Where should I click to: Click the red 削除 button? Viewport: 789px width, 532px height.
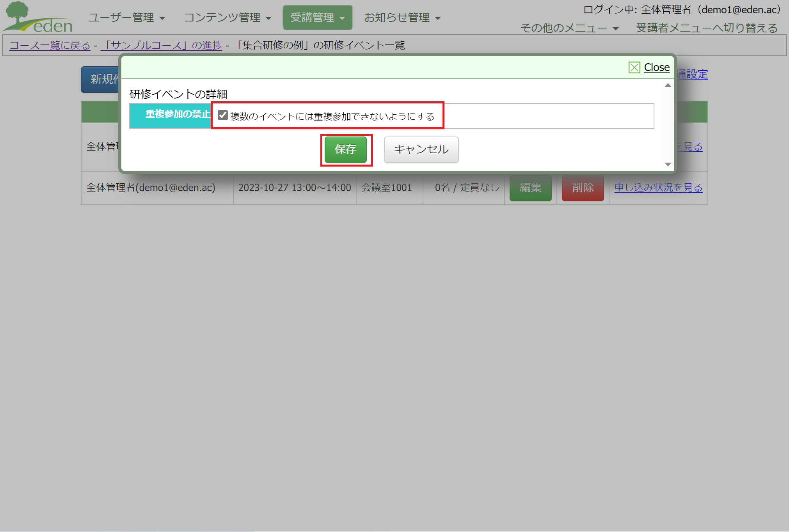point(583,188)
